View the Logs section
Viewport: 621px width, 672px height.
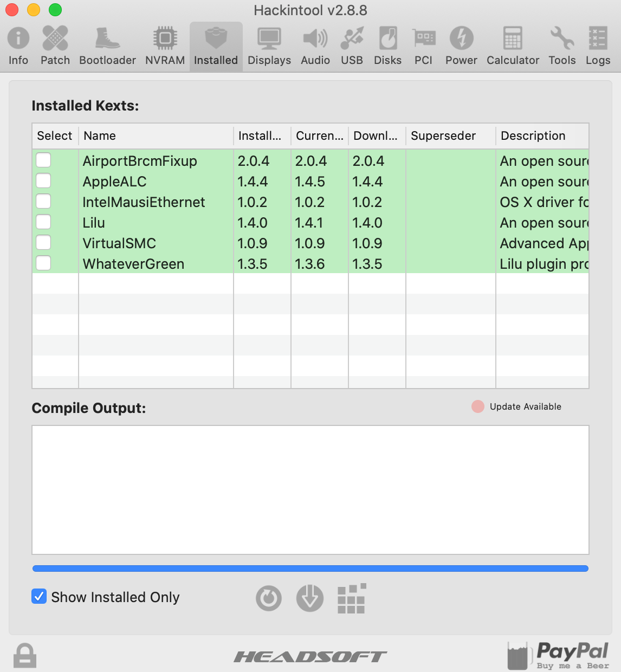pyautogui.click(x=598, y=46)
